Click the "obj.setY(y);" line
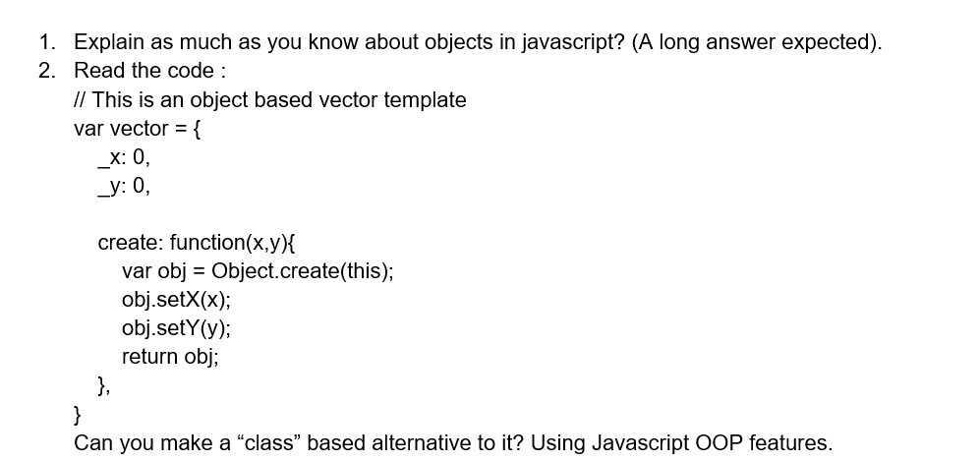980x461 pixels. click(x=176, y=328)
